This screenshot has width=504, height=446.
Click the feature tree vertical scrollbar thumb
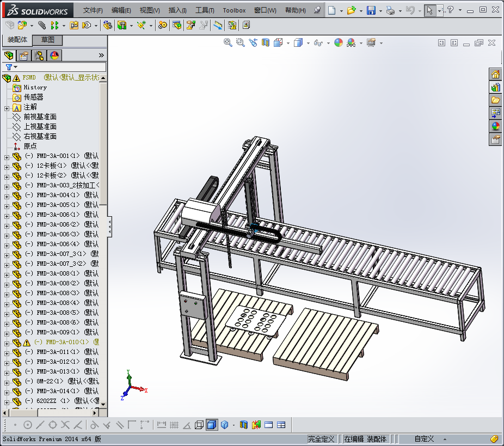[x=103, y=143]
